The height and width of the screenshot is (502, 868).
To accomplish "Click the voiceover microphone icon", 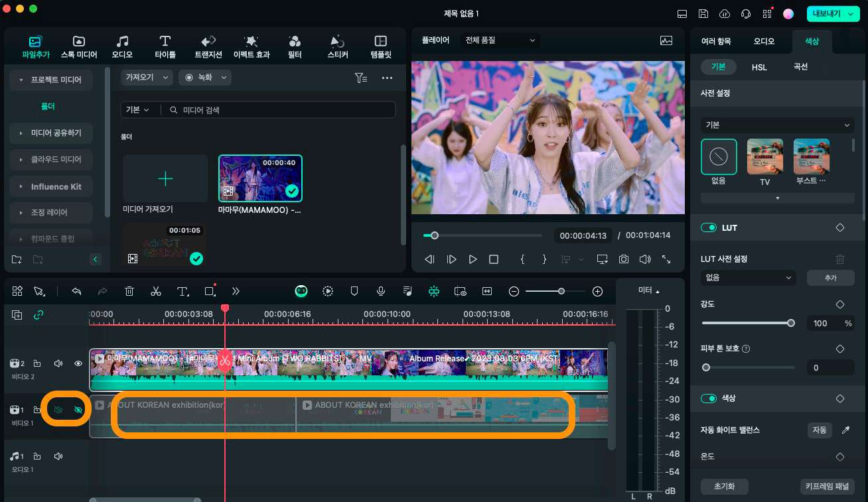I will (x=381, y=291).
